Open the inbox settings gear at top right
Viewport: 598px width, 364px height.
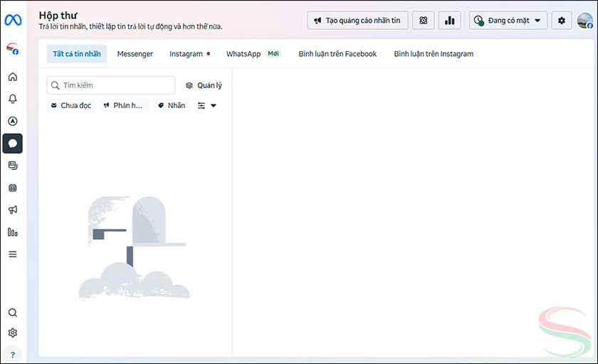pyautogui.click(x=562, y=21)
